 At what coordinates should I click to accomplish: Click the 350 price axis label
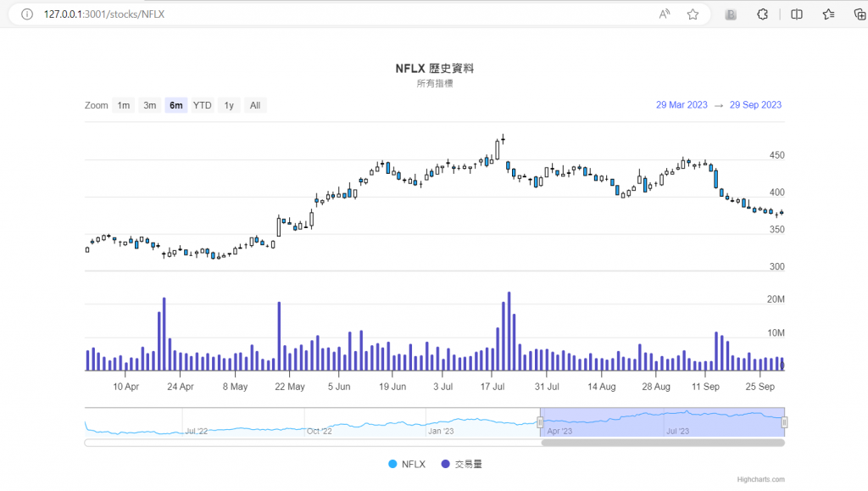776,229
